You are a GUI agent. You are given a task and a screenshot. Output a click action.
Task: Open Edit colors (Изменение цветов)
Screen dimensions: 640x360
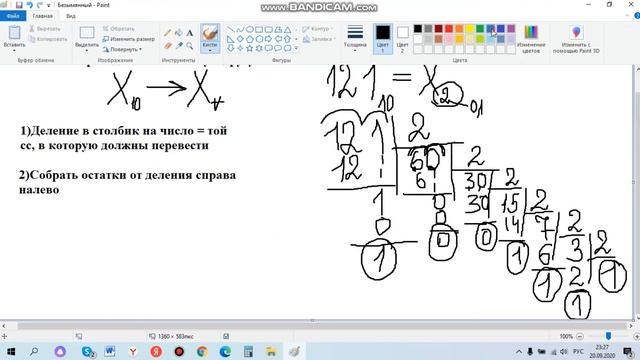coord(531,39)
